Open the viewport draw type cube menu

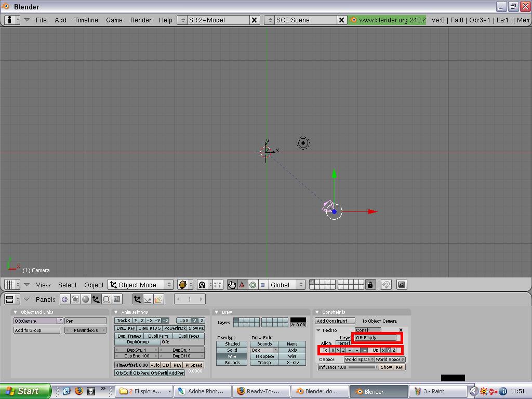click(x=185, y=285)
